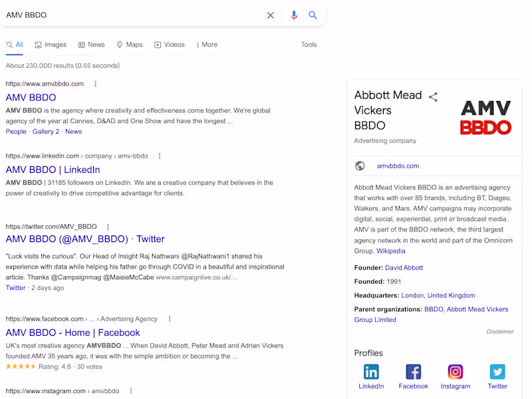Open AMV BBDO's Facebook profile icon
The height and width of the screenshot is (399, 532).
[413, 372]
